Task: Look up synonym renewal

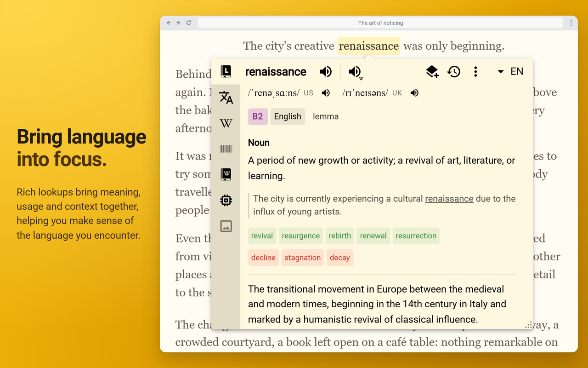Action: [x=373, y=236]
